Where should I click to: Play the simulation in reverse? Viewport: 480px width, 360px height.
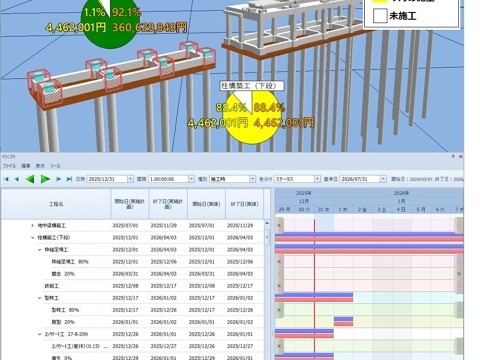[30, 179]
